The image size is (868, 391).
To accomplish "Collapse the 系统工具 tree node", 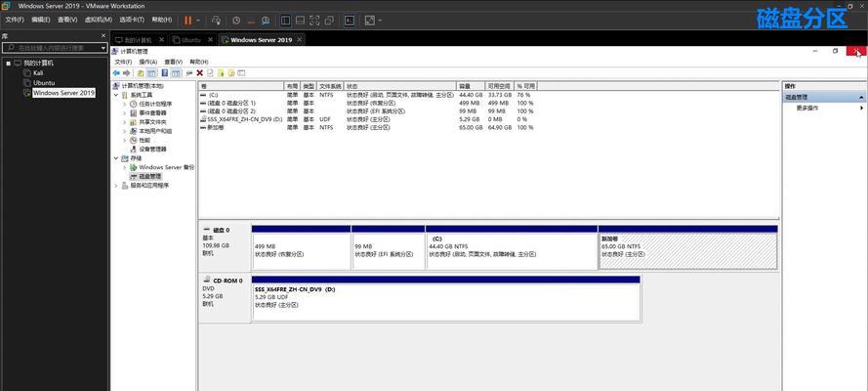I will [x=116, y=95].
